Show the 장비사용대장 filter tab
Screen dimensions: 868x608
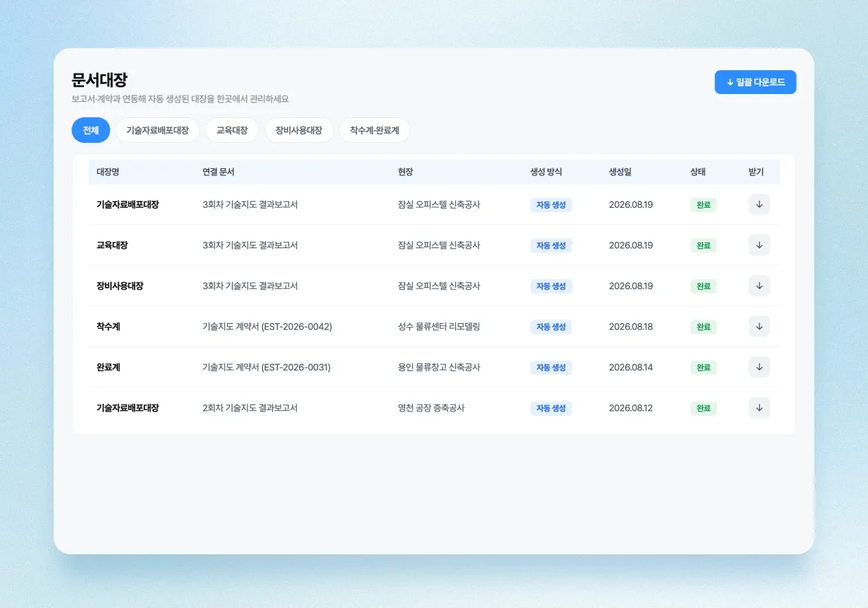click(299, 130)
